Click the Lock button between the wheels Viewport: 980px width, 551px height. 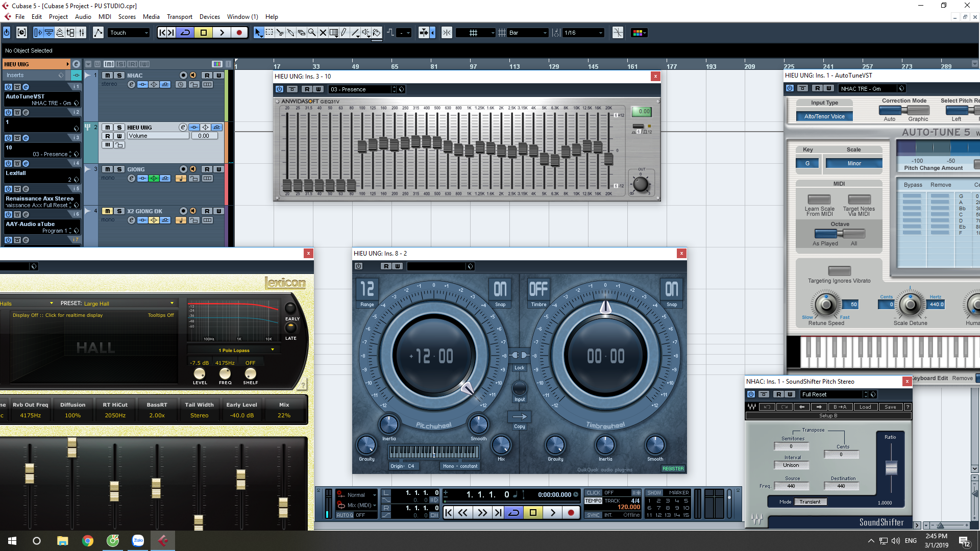pos(519,355)
